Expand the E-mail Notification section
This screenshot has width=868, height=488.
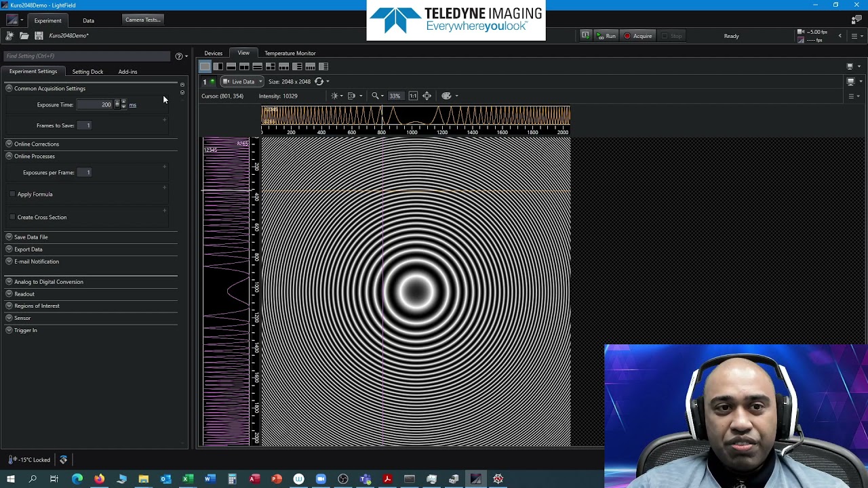(x=9, y=262)
